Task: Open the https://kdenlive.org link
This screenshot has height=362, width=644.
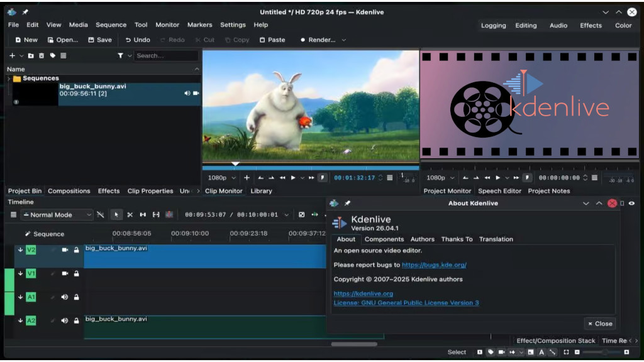Action: pyautogui.click(x=363, y=293)
